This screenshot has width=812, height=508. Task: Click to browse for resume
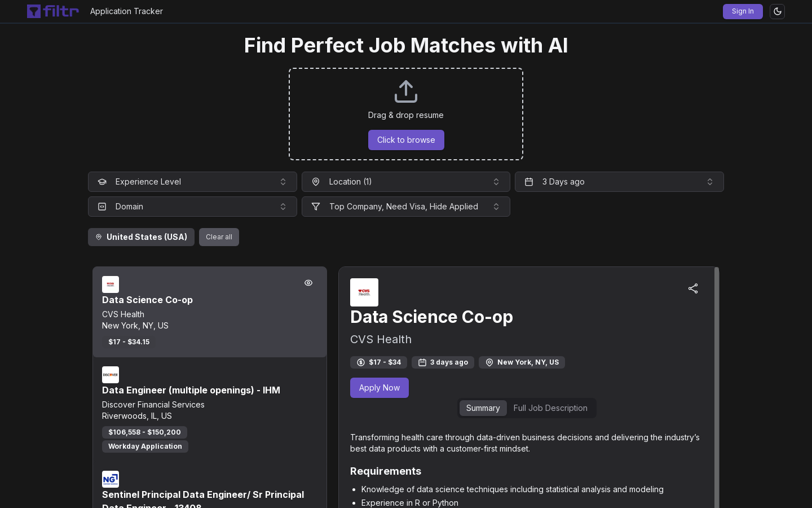[406, 140]
